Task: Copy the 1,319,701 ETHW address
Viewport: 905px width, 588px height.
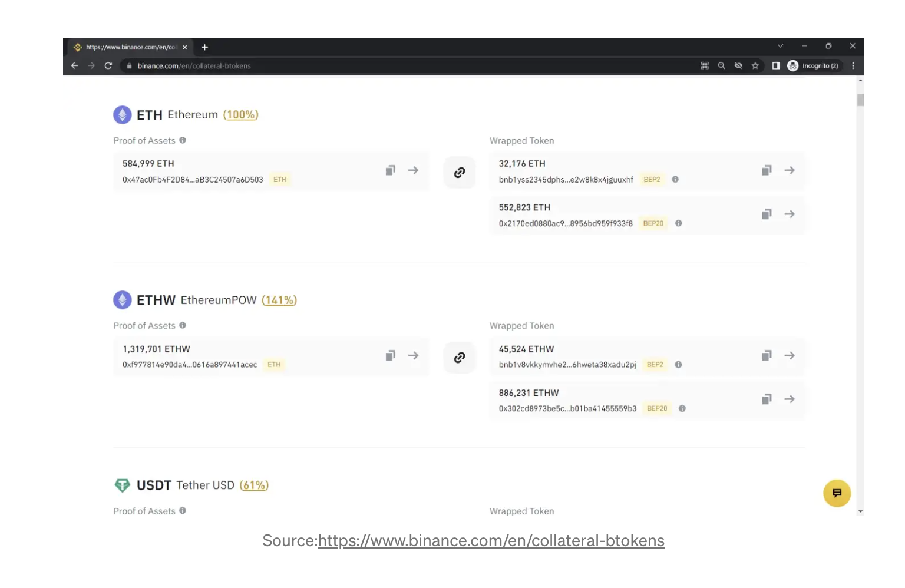Action: tap(390, 355)
